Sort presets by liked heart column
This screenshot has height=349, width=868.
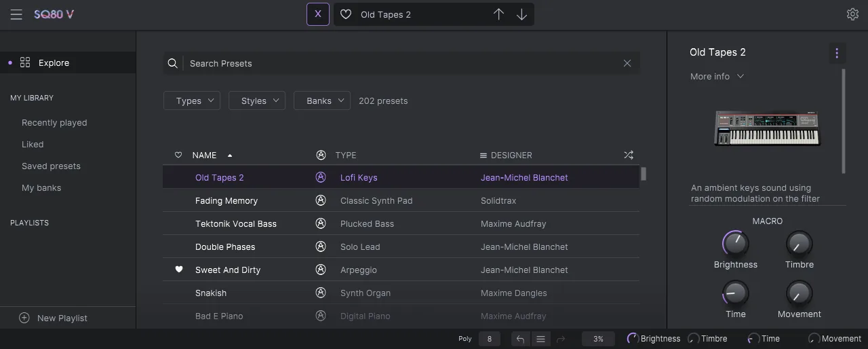(178, 155)
